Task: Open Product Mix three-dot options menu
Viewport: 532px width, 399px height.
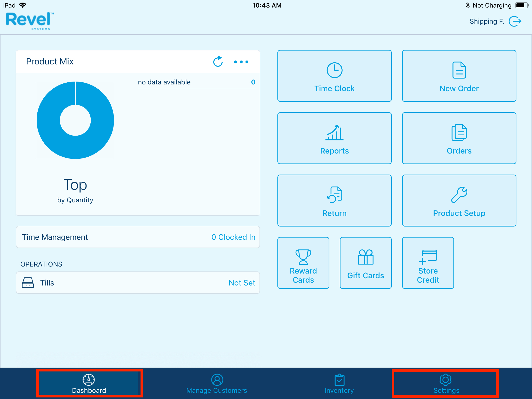Action: (241, 62)
